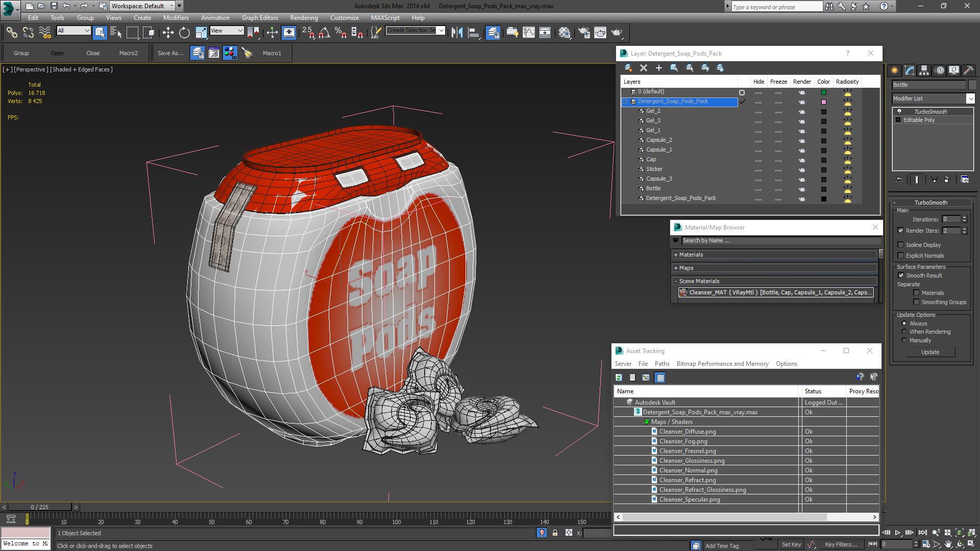Collapse the Detergent_Soap_Pods_Pack layer tree
Screen dimensions: 980x551
pyautogui.click(x=625, y=102)
